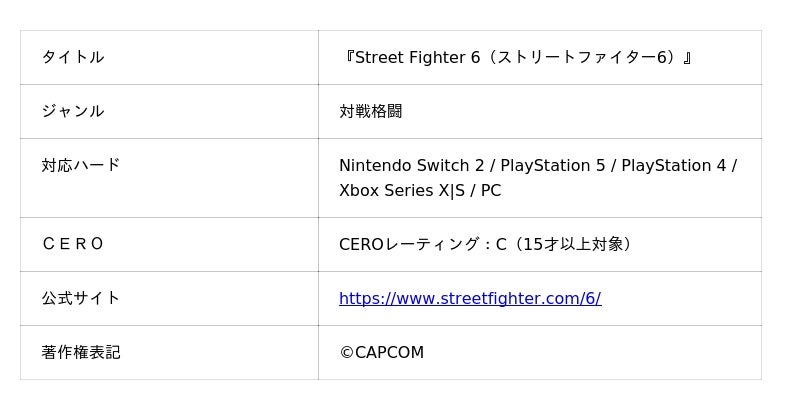Open the streetfighter.com/6 official site link
Image resolution: width=800 pixels, height=410 pixels.
[469, 298]
